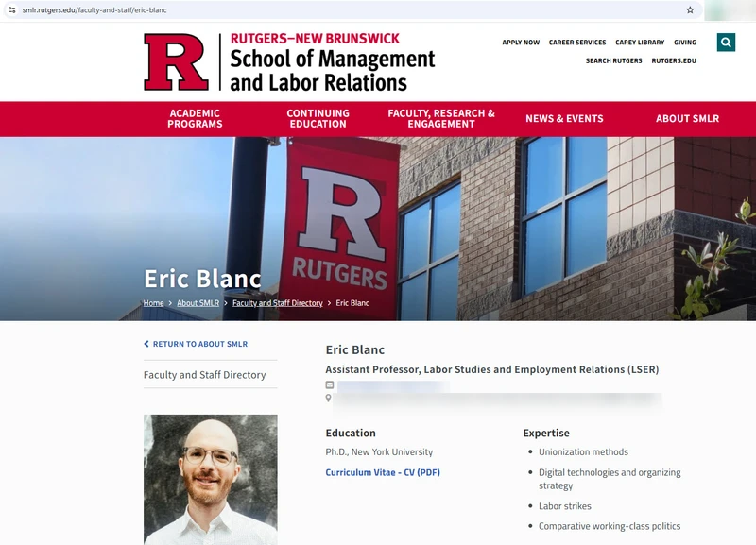Open Continuing Education menu
This screenshot has width=756, height=545.
tap(318, 119)
